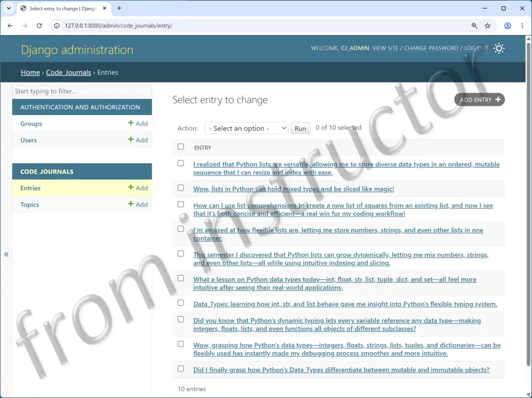The height and width of the screenshot is (398, 532).
Task: Collapse the sidebar with the double-chevron icon
Action: (6, 254)
